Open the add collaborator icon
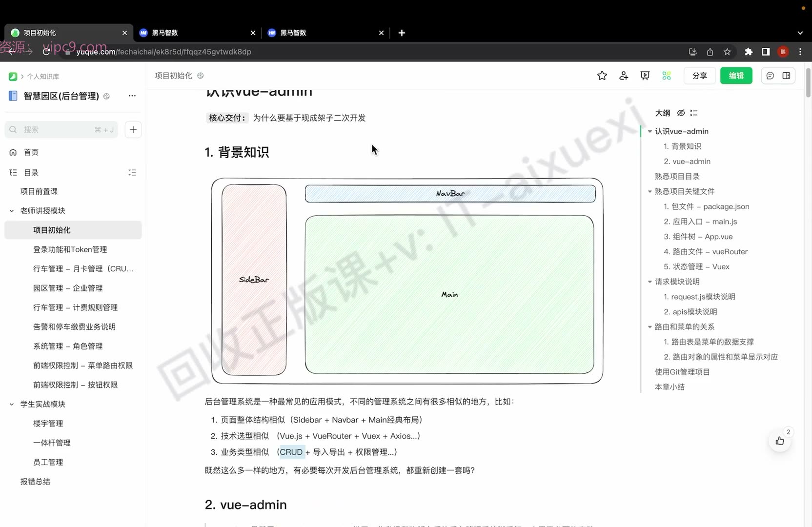 624,76
